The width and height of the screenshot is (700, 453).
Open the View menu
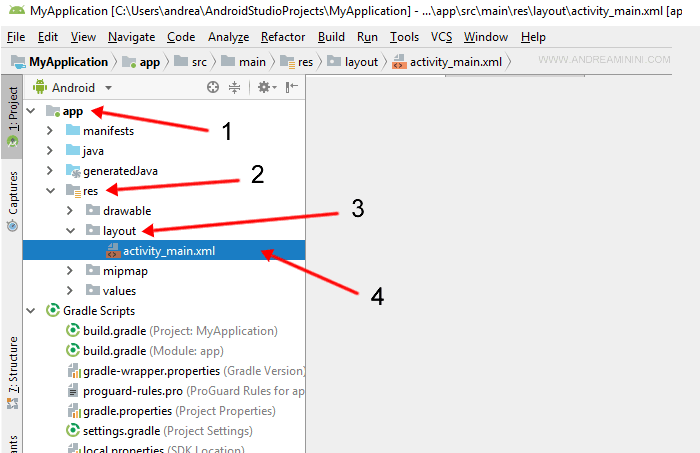pyautogui.click(x=83, y=37)
